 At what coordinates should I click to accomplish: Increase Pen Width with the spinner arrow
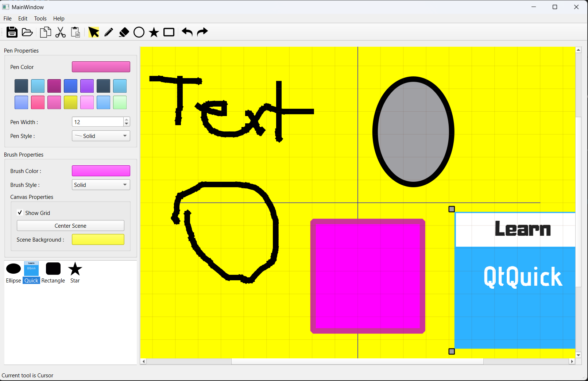coord(126,120)
